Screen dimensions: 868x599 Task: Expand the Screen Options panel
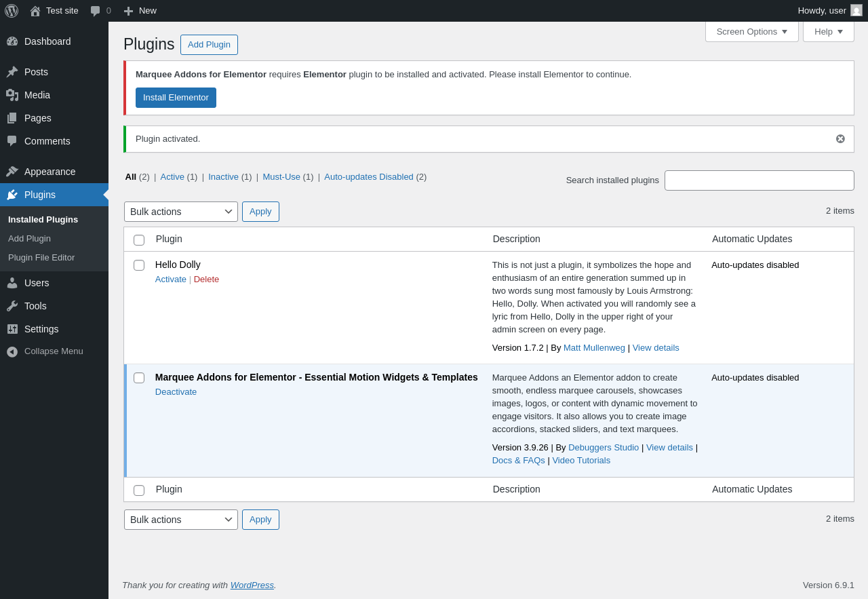(x=751, y=31)
